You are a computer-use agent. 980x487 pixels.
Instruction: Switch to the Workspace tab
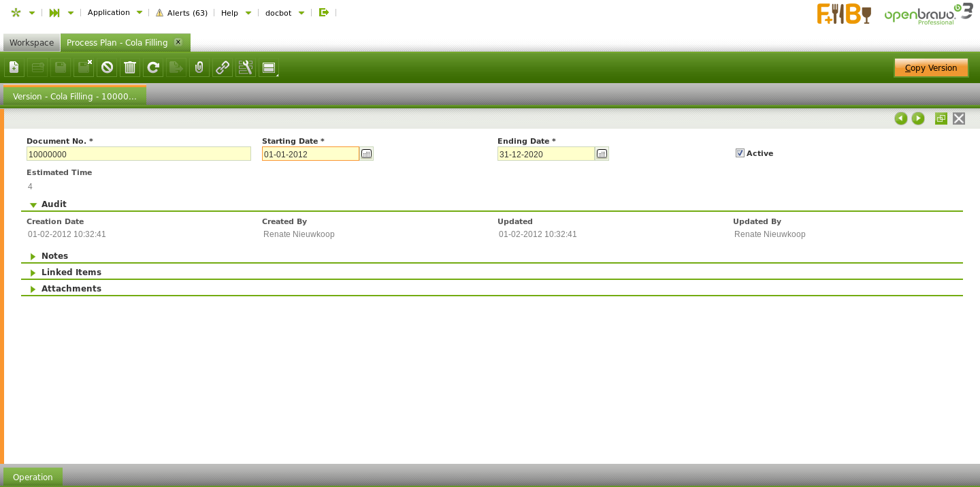click(x=31, y=43)
